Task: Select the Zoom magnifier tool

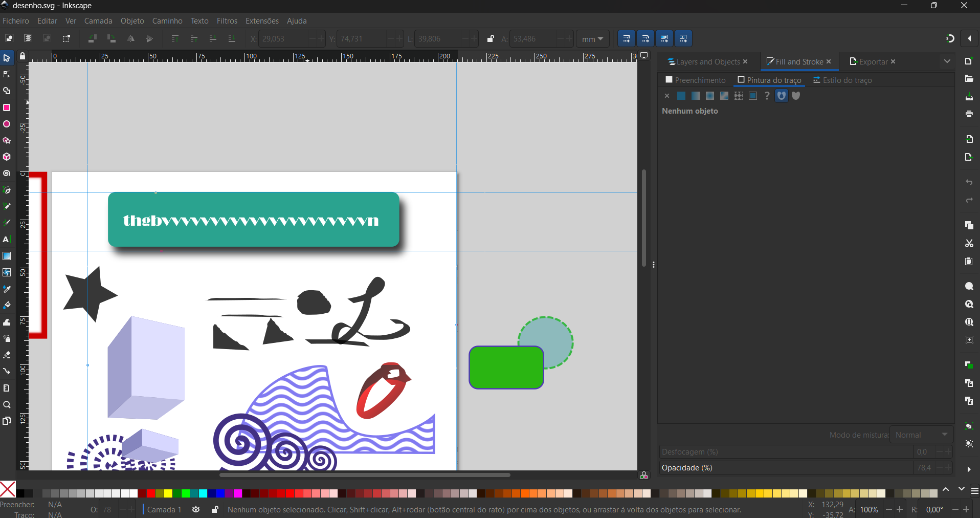Action: point(7,405)
